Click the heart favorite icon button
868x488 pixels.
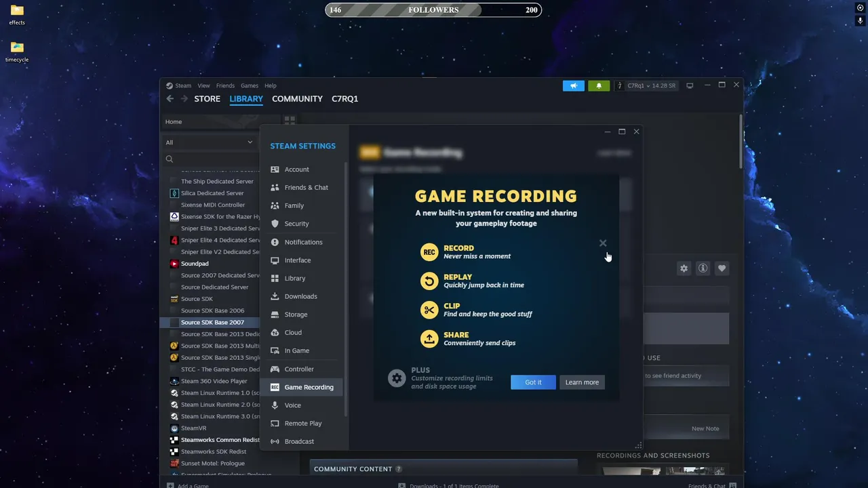722,268
